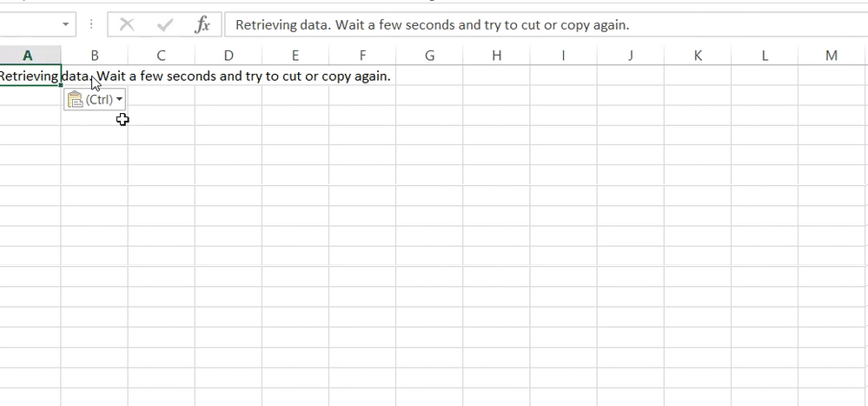Image resolution: width=868 pixels, height=406 pixels.
Task: Select column F header
Action: pos(362,56)
